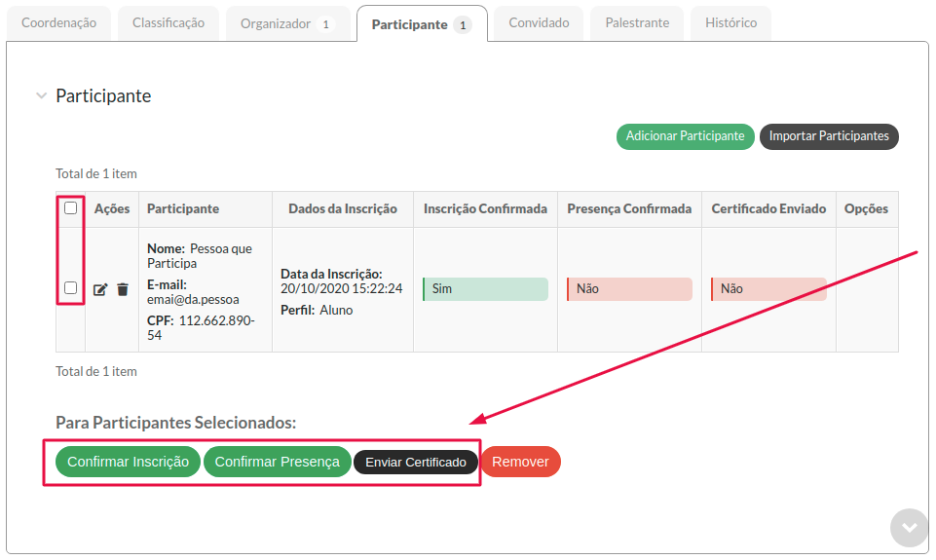Click the Participante section heading
The width and height of the screenshot is (936, 560).
(103, 95)
